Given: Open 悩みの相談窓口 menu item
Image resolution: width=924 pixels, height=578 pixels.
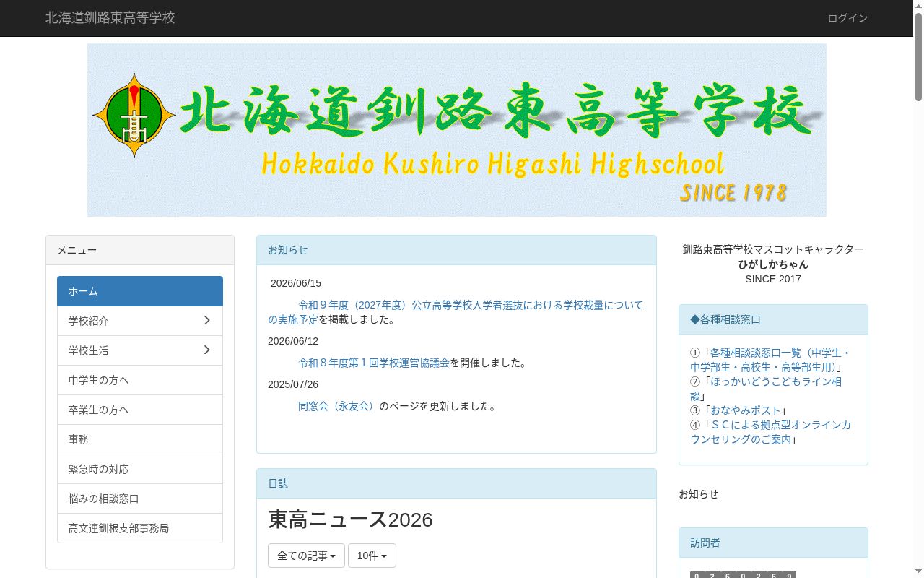Looking at the screenshot, I should (140, 499).
